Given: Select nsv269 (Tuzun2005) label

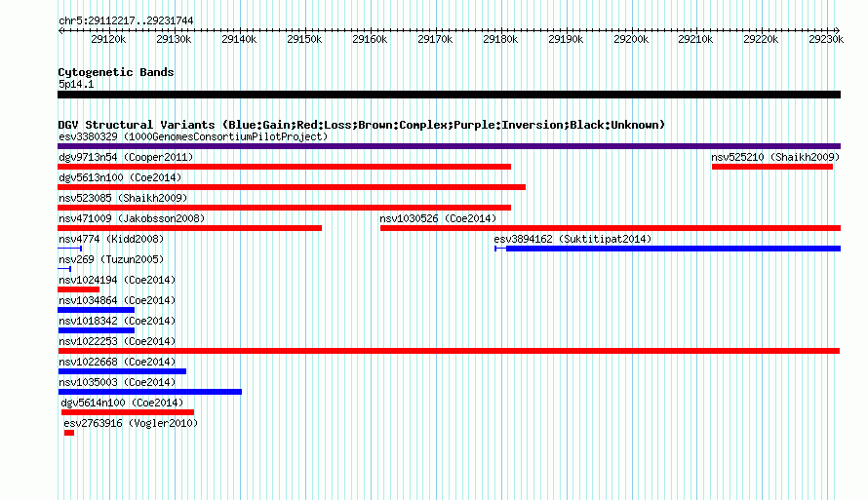Looking at the screenshot, I should pos(111,259).
